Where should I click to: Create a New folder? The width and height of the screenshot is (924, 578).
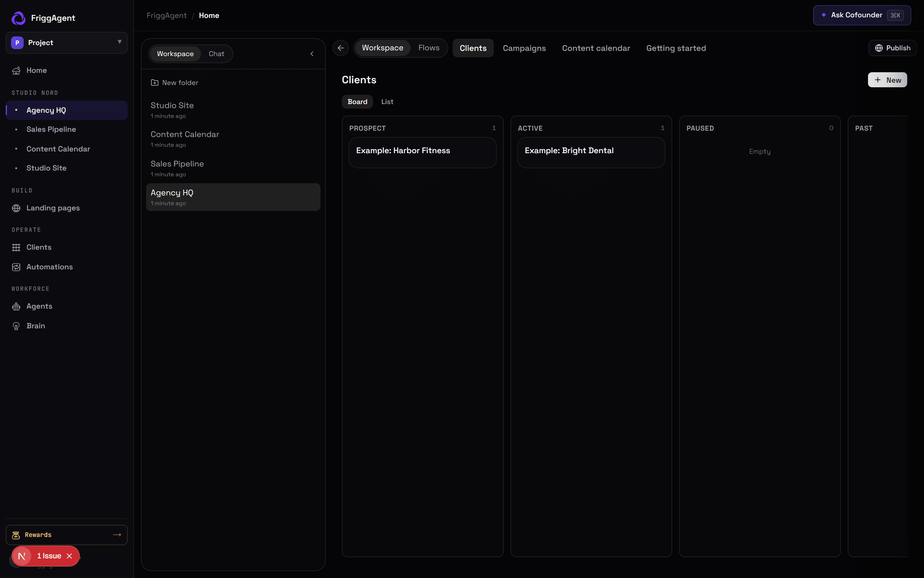(x=174, y=83)
